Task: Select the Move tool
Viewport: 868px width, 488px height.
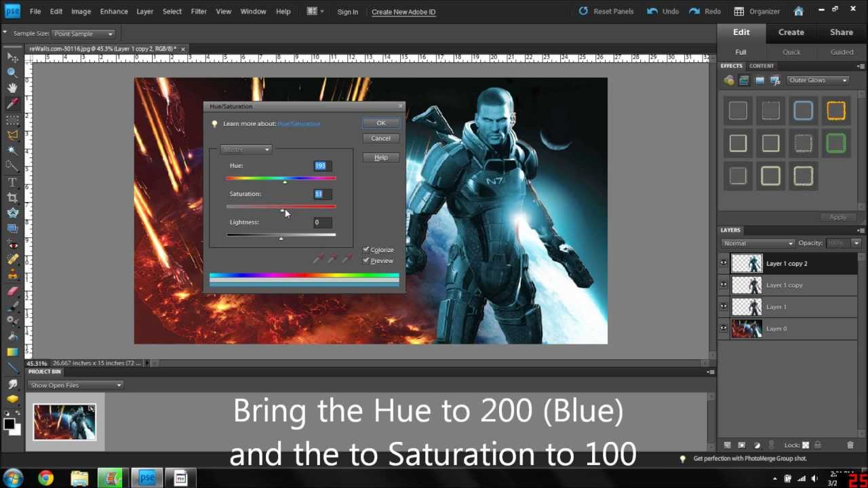Action: pyautogui.click(x=12, y=58)
